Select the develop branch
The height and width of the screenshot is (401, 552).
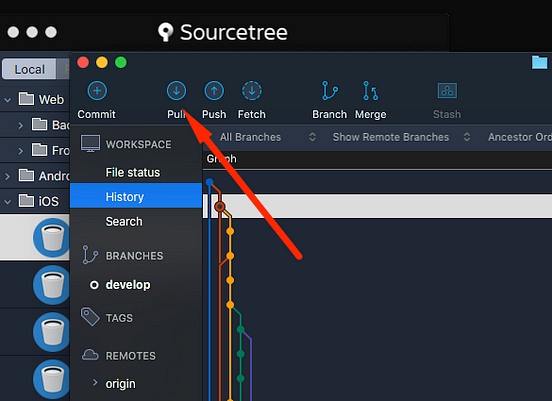tap(128, 284)
